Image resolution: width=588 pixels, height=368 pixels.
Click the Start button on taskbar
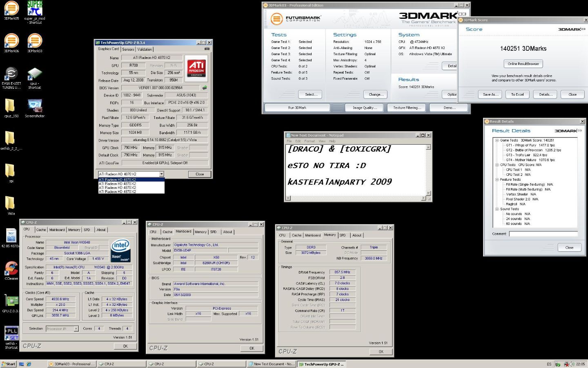[x=8, y=364]
